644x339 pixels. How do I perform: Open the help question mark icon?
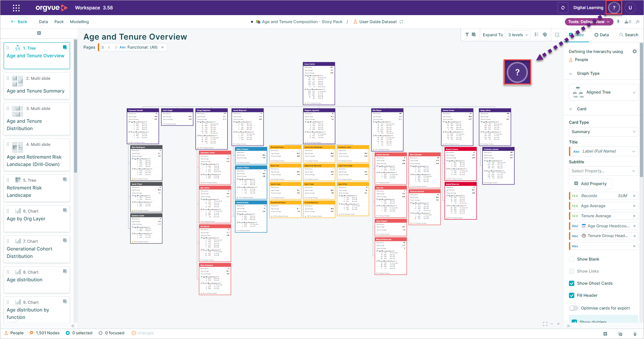click(614, 8)
